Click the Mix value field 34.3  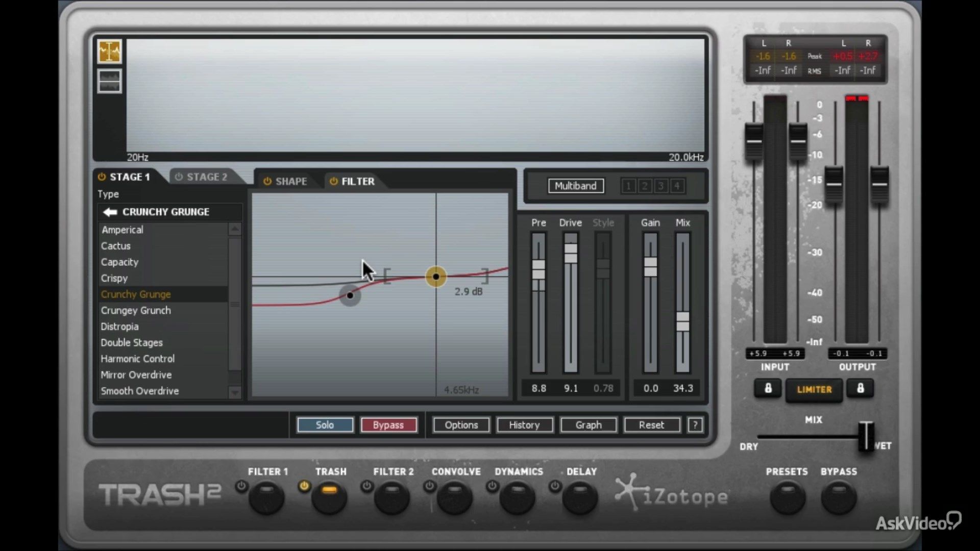[x=683, y=388]
